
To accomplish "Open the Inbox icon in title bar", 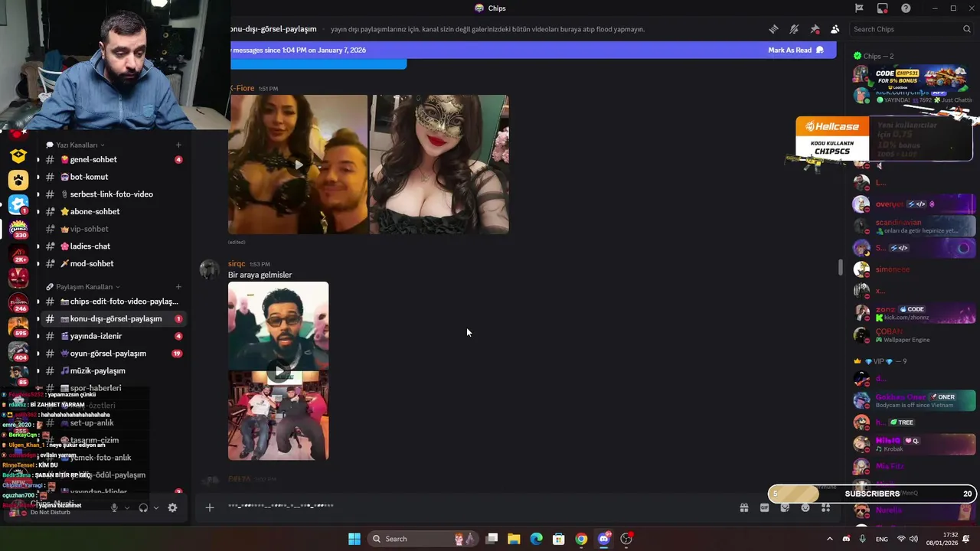I will (x=883, y=8).
